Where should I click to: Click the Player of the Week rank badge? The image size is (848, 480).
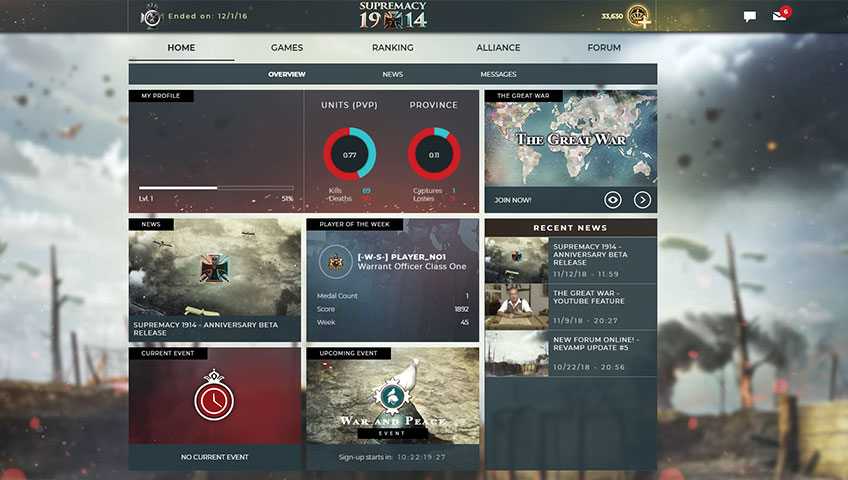tap(335, 262)
